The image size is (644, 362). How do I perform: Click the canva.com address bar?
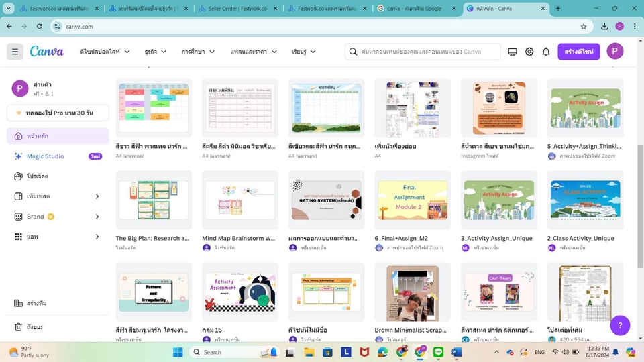point(321,27)
